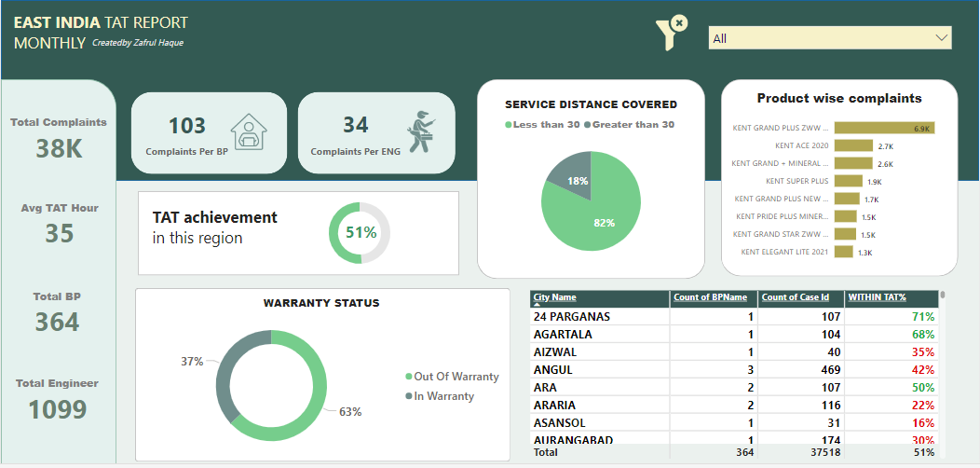This screenshot has height=468, width=980.
Task: Sort table by WITHIN TAT% column header
Action: [877, 297]
